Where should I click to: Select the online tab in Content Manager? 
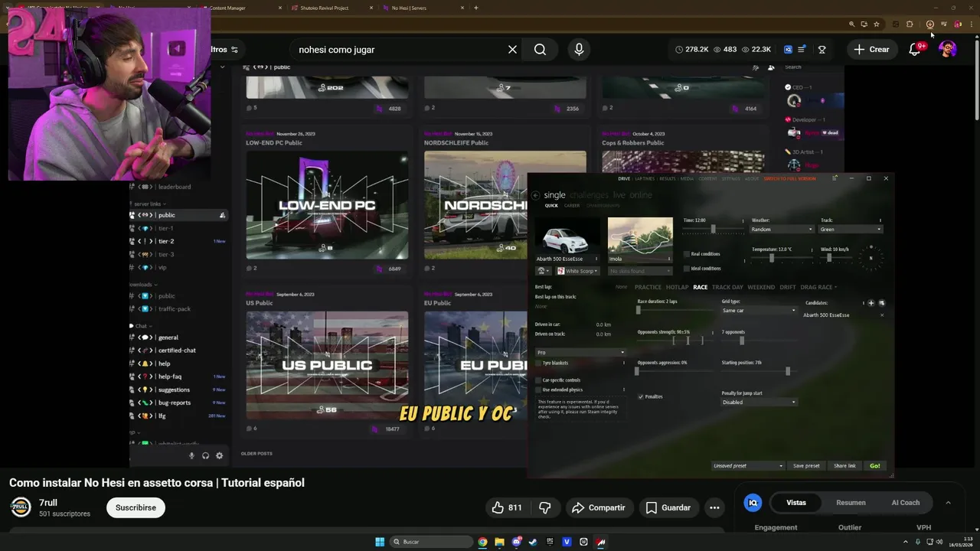[641, 195]
